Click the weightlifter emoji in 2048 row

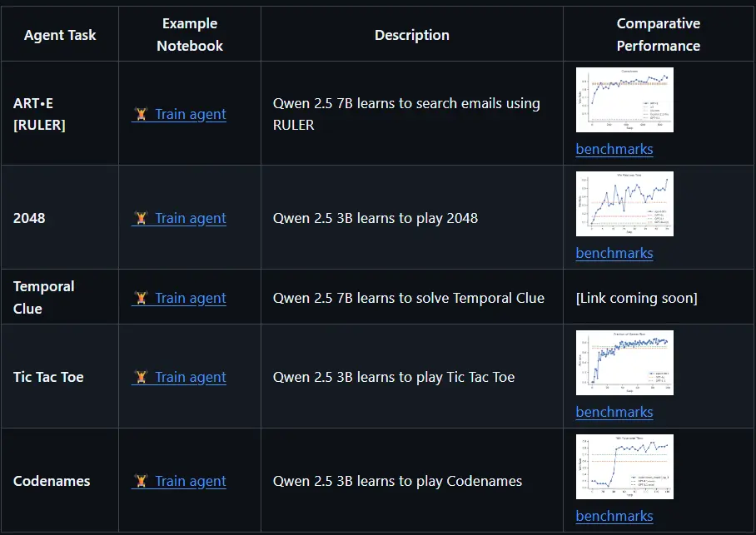(x=141, y=218)
